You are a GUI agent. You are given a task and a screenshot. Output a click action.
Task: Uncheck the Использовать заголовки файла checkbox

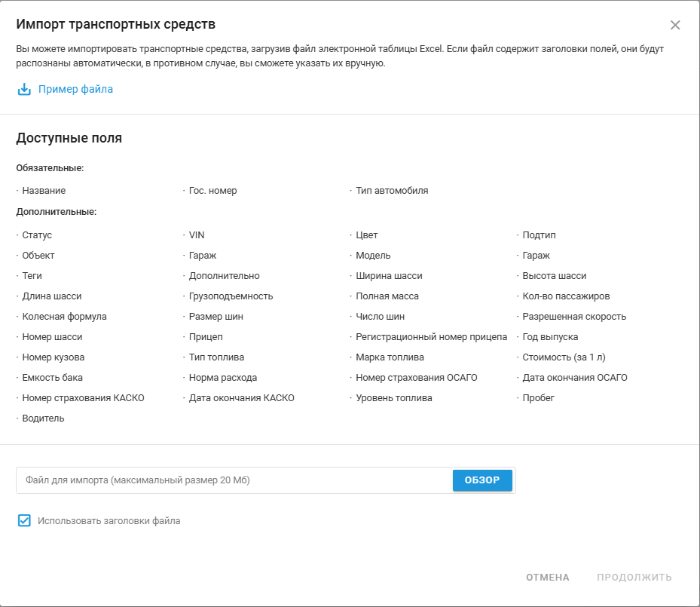pos(24,520)
